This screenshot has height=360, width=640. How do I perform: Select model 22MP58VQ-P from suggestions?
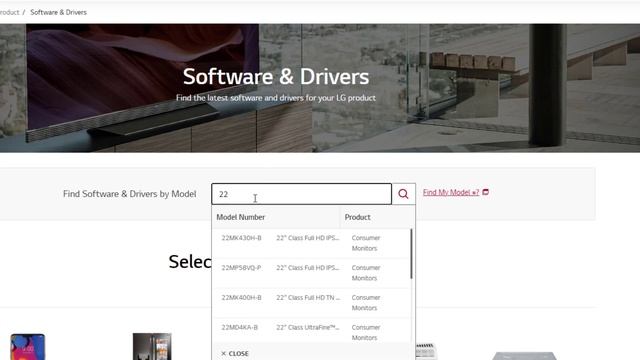[311, 273]
